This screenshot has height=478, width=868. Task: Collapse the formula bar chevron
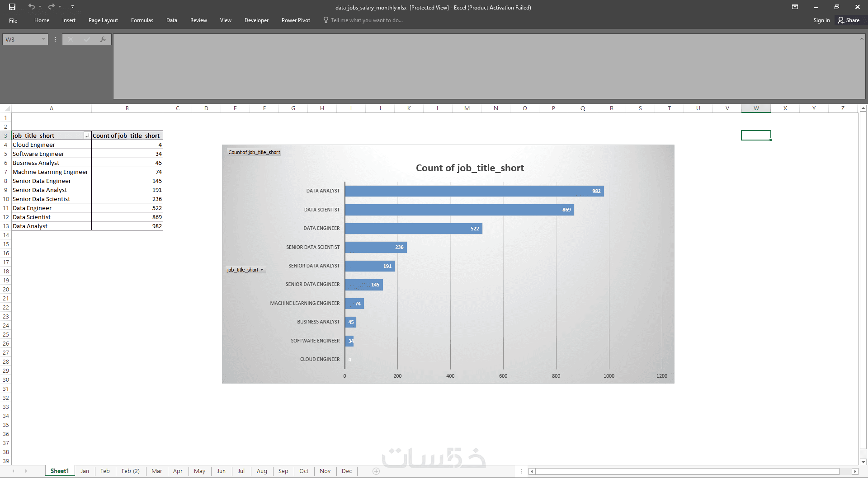click(862, 39)
